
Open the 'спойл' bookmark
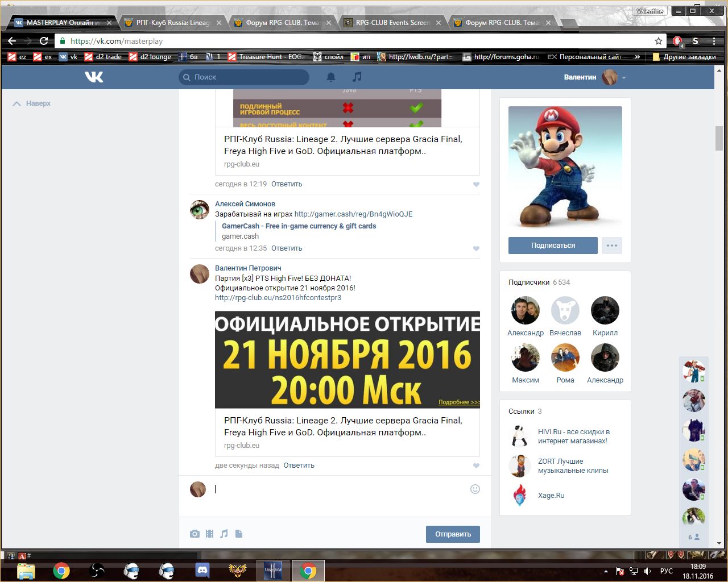[328, 57]
